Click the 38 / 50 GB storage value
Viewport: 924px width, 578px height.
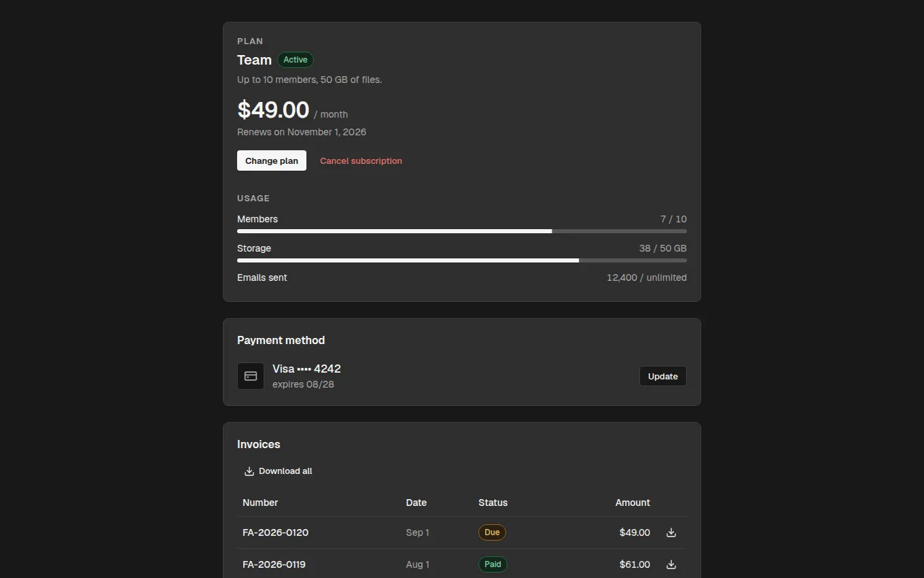[663, 248]
